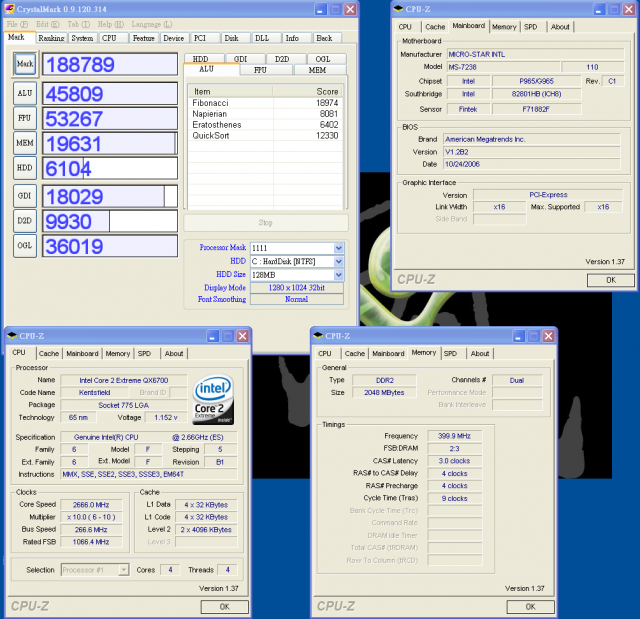
Task: Expand the HDD drive dropdown
Action: click(338, 262)
